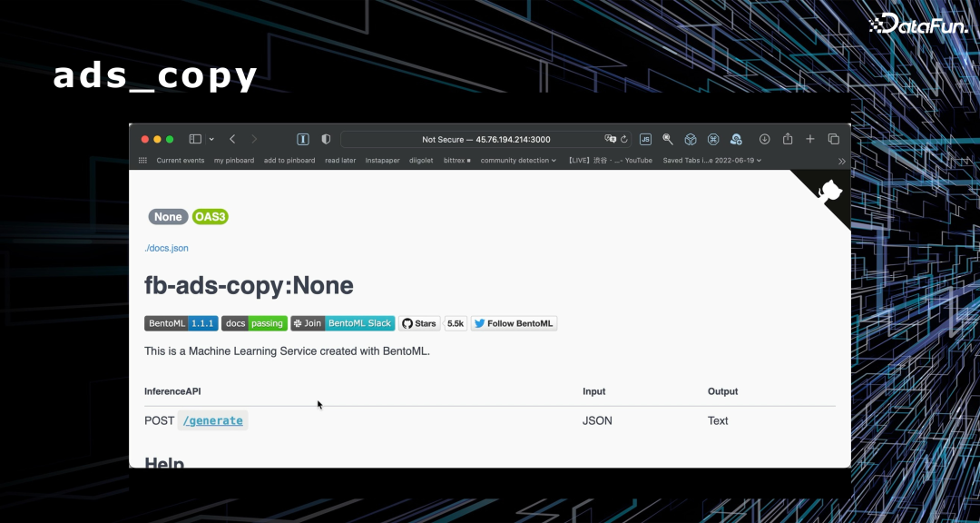Click the address bar showing 45.76.194.214:3000

(485, 139)
